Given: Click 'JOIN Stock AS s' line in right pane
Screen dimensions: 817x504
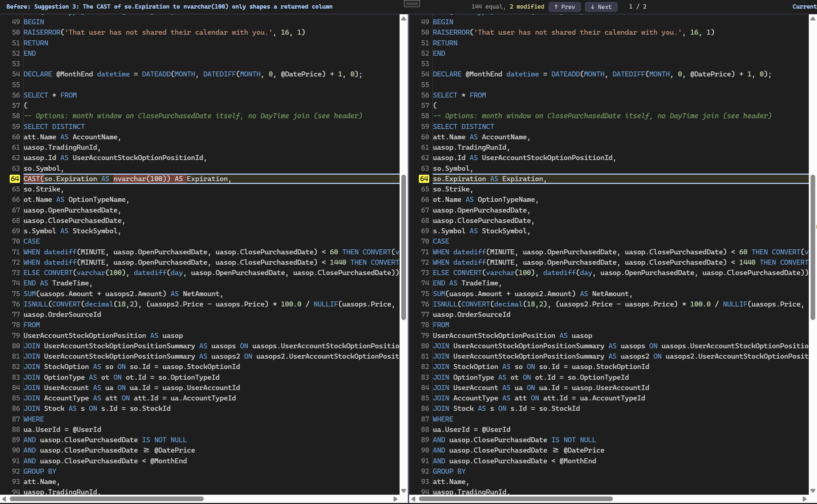Looking at the screenshot, I should pyautogui.click(x=506, y=408).
